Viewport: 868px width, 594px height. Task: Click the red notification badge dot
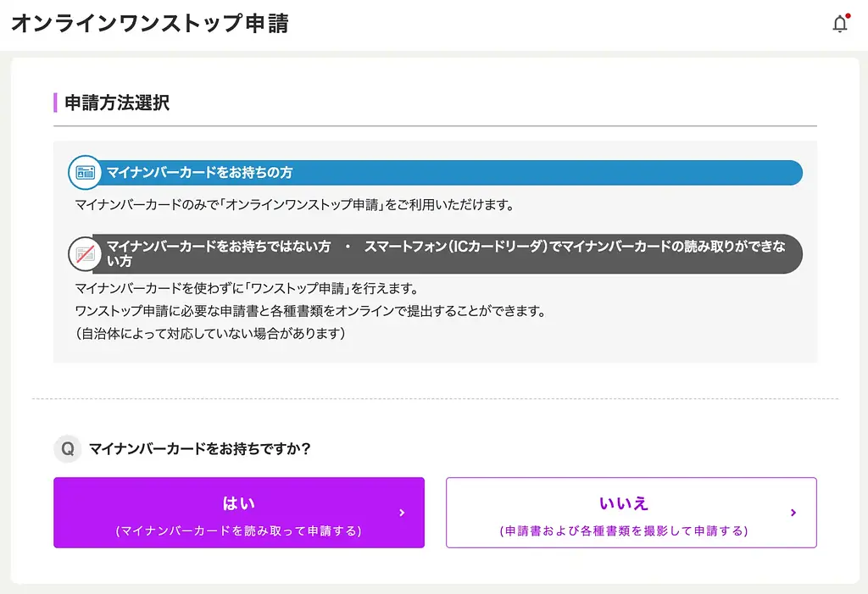847,15
